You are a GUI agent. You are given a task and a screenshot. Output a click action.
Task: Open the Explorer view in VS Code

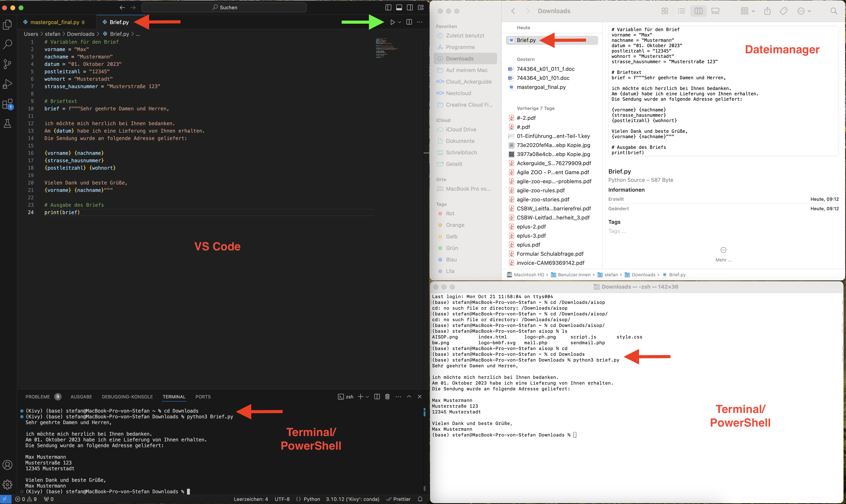tap(7, 24)
